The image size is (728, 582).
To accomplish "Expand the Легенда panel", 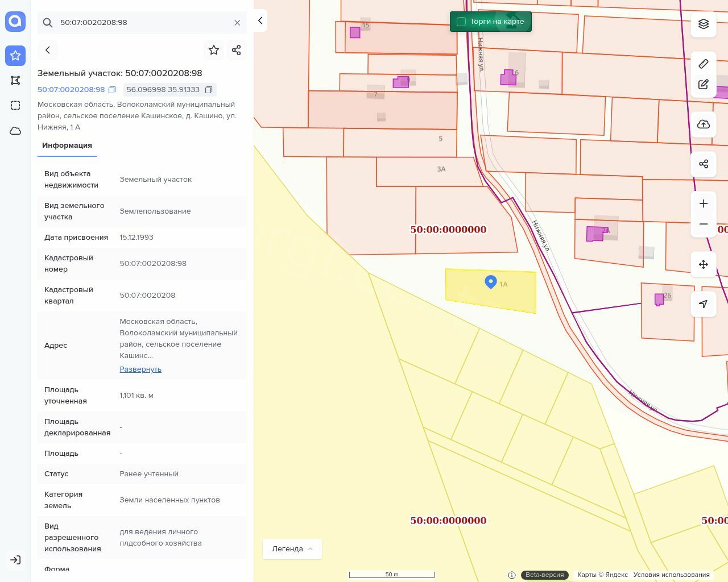I will (292, 549).
